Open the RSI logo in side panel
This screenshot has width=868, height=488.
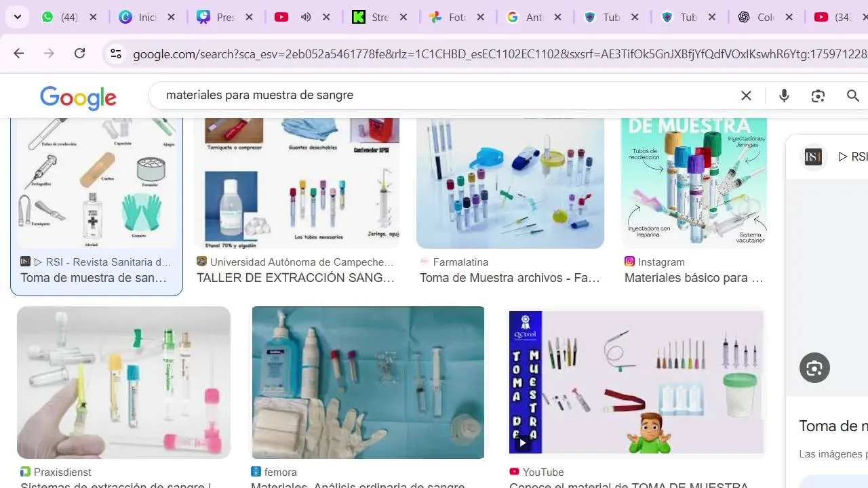pos(813,157)
